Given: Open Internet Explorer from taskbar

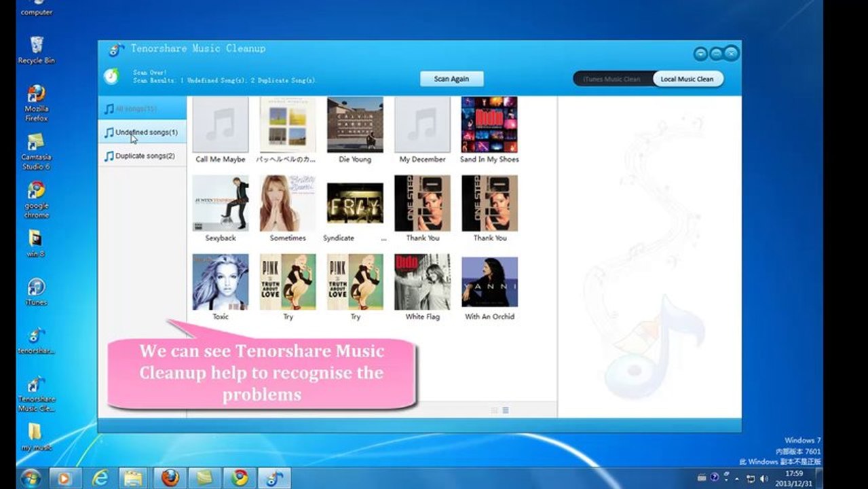Looking at the screenshot, I should [100, 478].
